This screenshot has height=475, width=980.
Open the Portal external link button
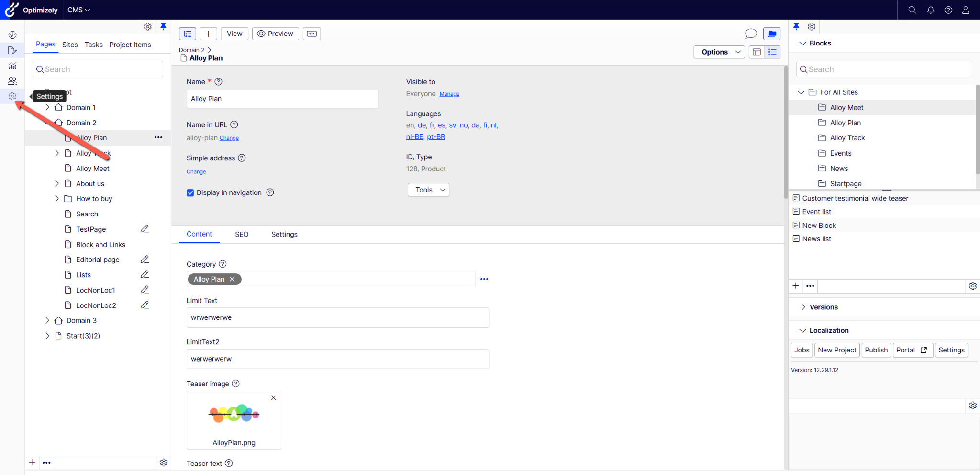[x=913, y=350]
